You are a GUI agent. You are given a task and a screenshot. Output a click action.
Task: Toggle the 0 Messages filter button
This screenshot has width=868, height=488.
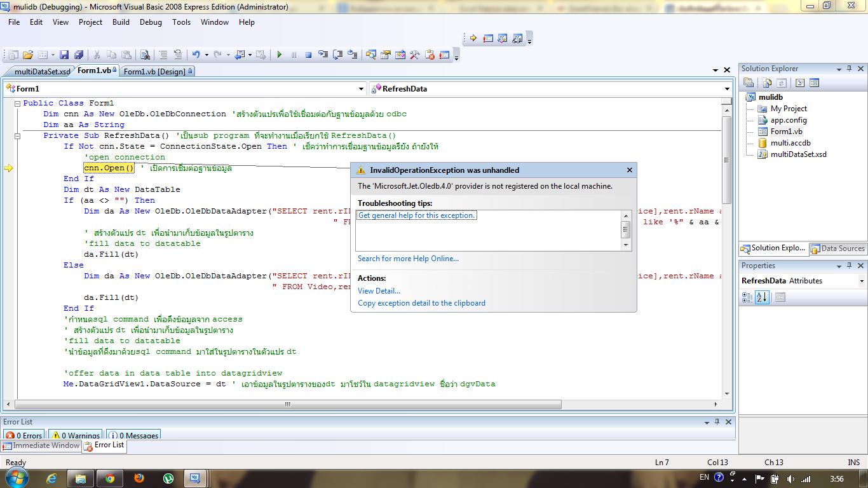pos(133,435)
